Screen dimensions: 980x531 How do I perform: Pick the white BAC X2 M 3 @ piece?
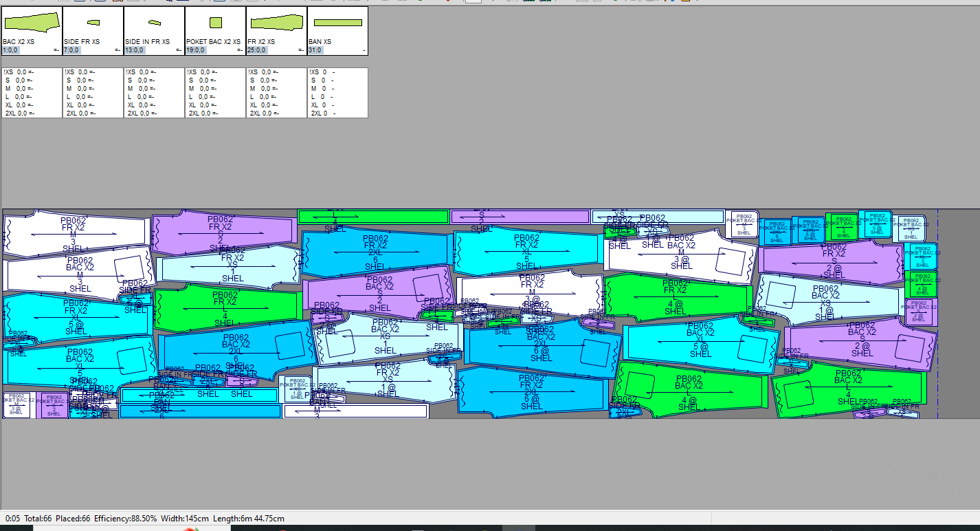(680, 254)
